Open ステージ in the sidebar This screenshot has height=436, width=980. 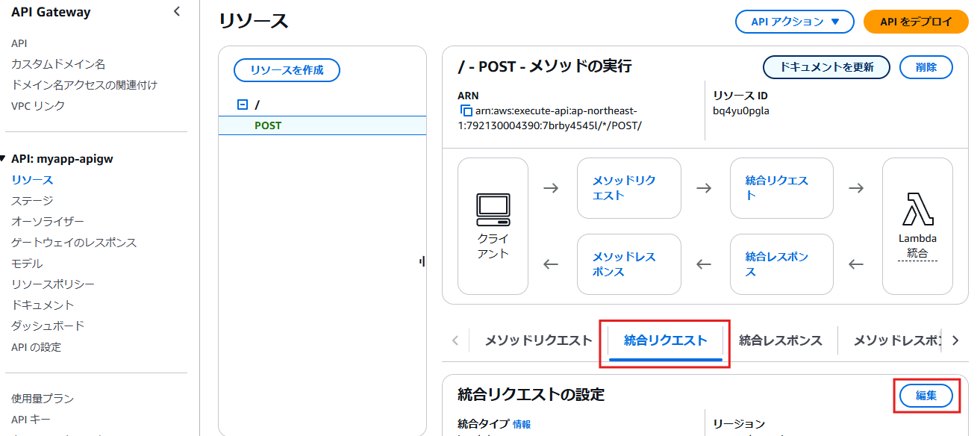[x=32, y=201]
